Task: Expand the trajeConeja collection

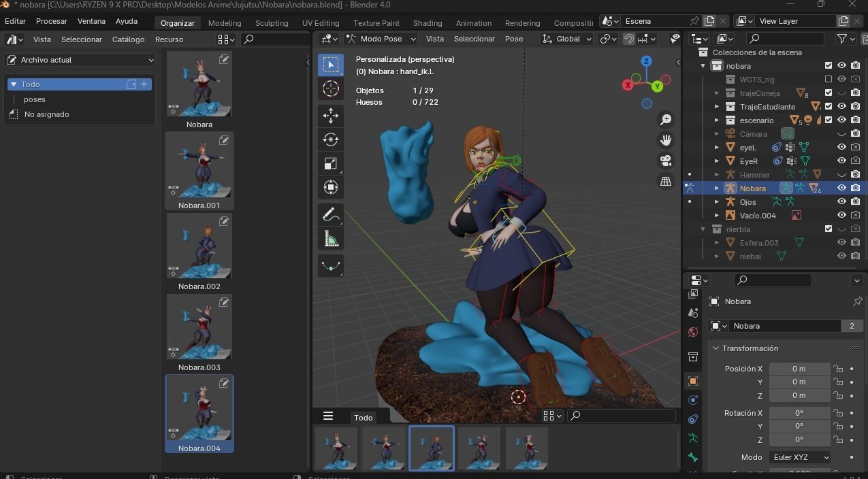Action: [x=716, y=93]
